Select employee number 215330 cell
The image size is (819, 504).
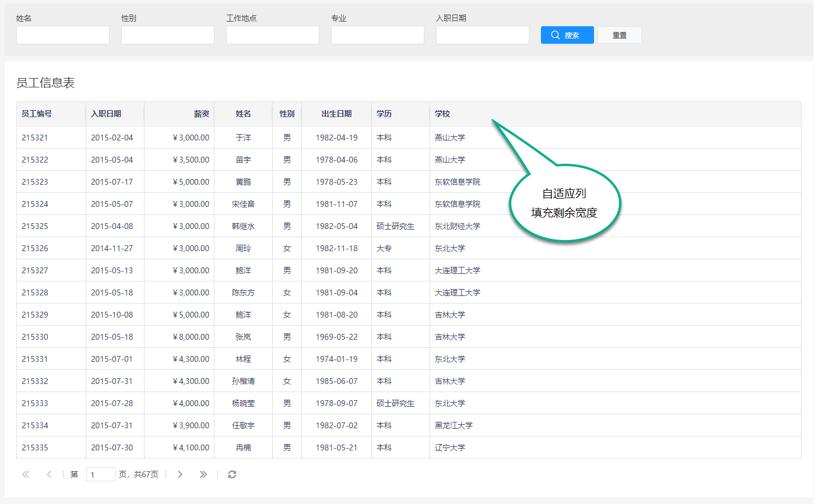[51, 337]
